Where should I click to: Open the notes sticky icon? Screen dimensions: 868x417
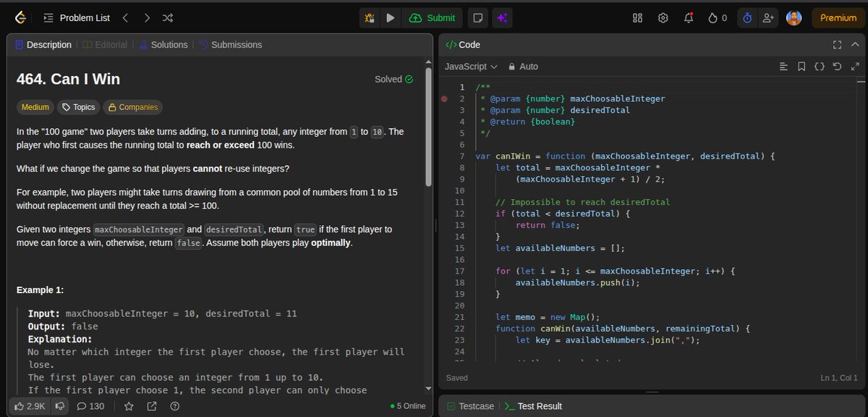coord(477,17)
